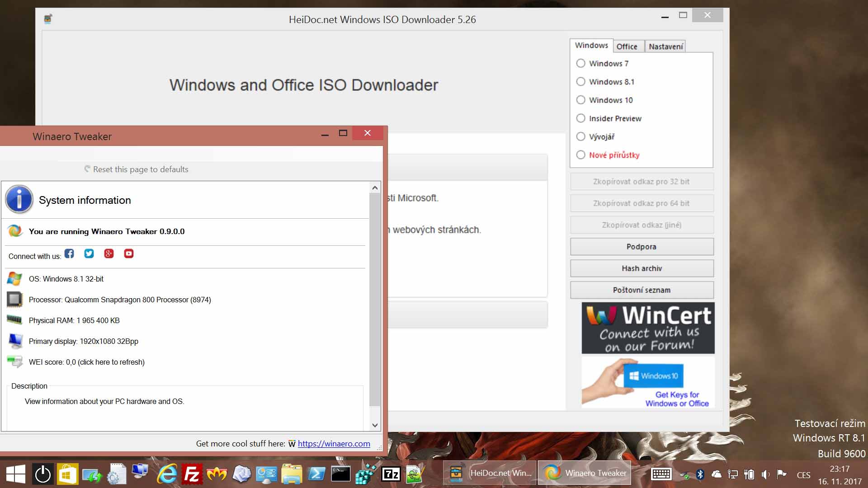
Task: Click the OneDrive cloud tray icon
Action: click(717, 474)
